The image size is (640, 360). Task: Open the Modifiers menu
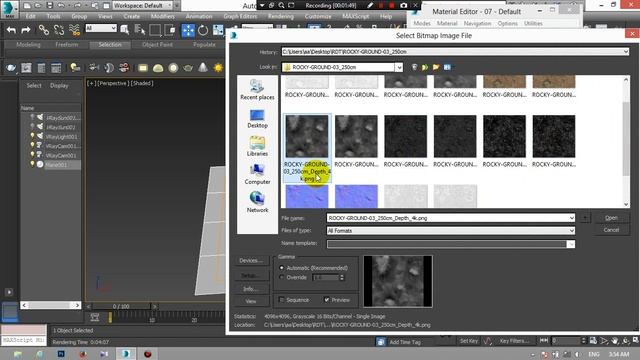[162, 16]
